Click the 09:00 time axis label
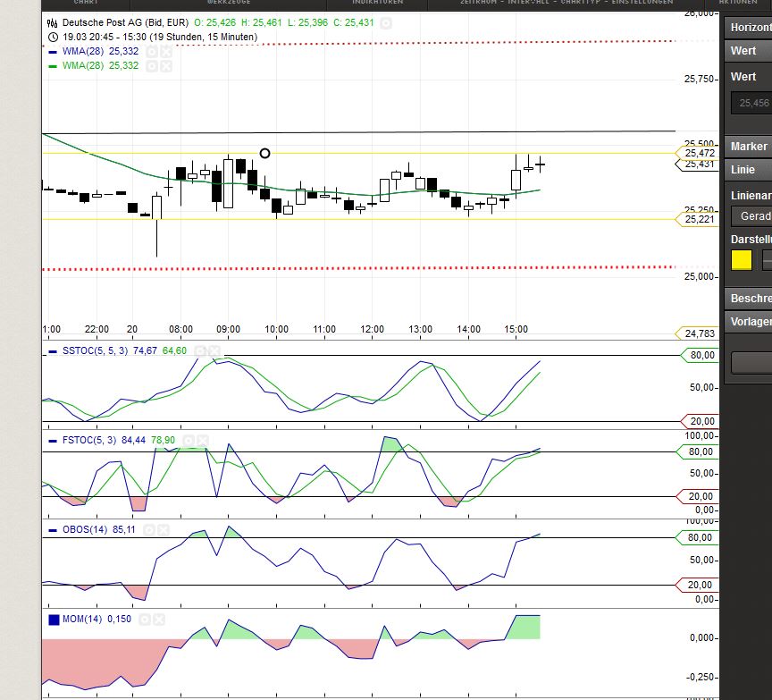Viewport: 772px width, 700px height. [228, 329]
